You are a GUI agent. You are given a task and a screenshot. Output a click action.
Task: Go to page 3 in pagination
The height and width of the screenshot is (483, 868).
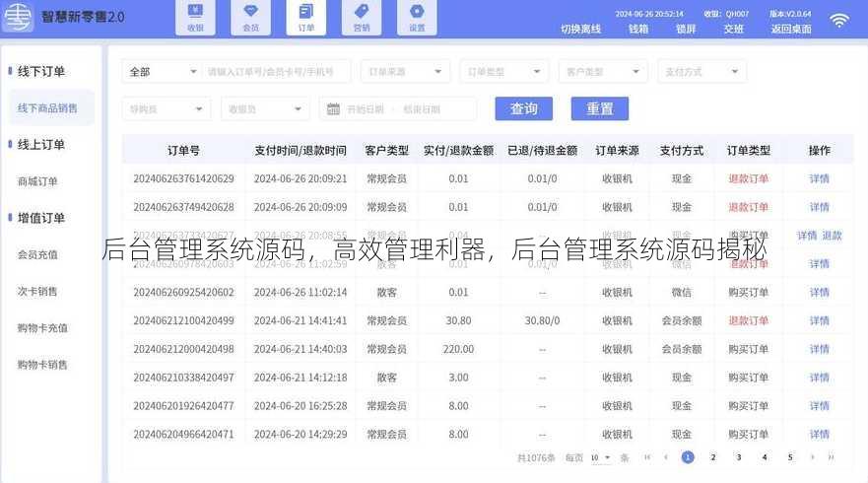click(739, 457)
